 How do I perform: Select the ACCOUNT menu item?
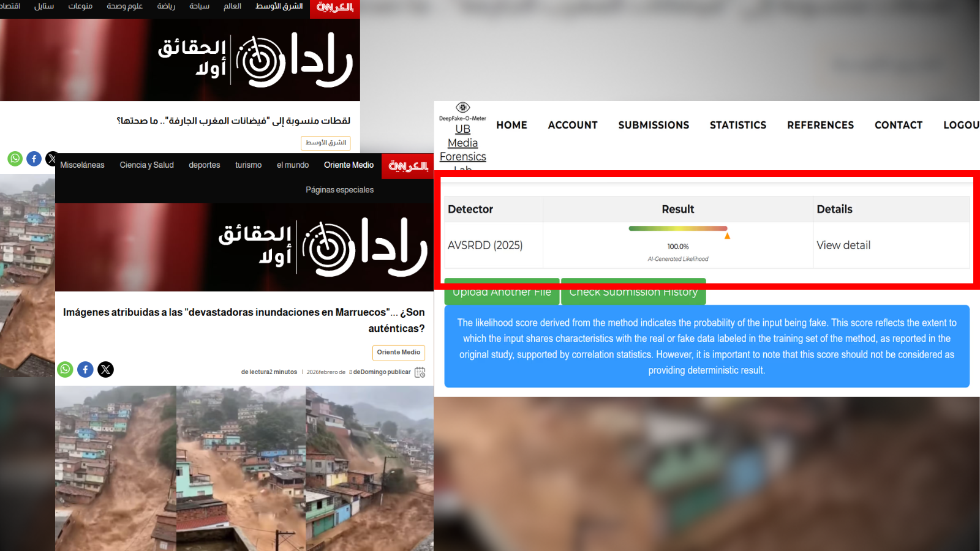tap(572, 125)
